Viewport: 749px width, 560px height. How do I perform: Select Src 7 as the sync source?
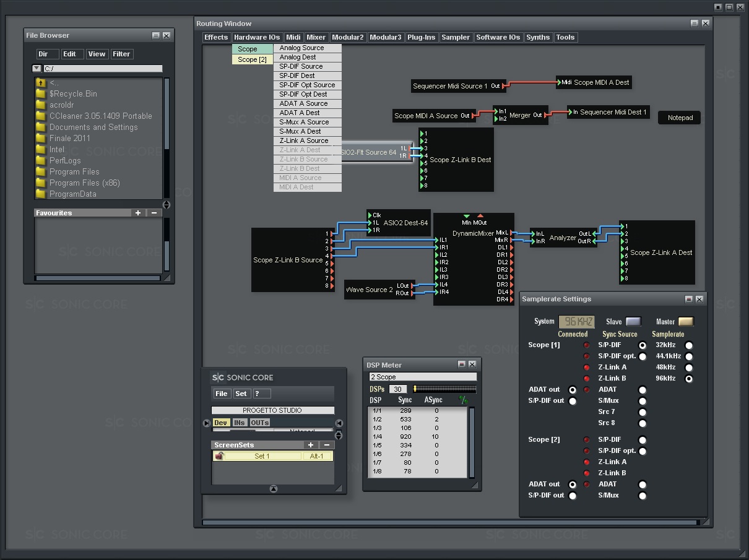pyautogui.click(x=643, y=412)
